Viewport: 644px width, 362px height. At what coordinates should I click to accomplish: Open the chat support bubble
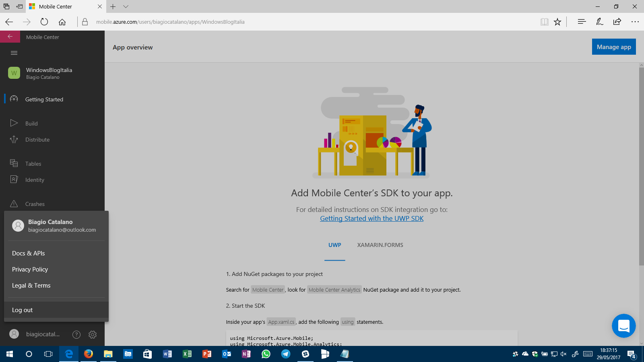tap(624, 326)
